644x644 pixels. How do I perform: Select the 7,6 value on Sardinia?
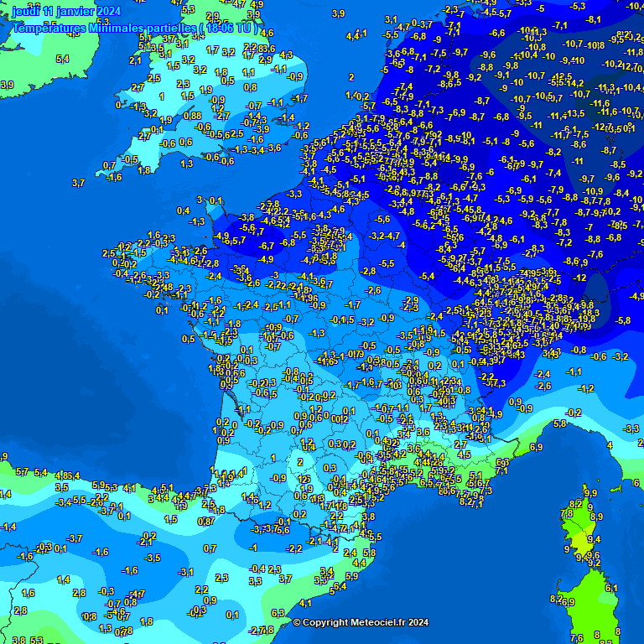pyautogui.click(x=577, y=638)
